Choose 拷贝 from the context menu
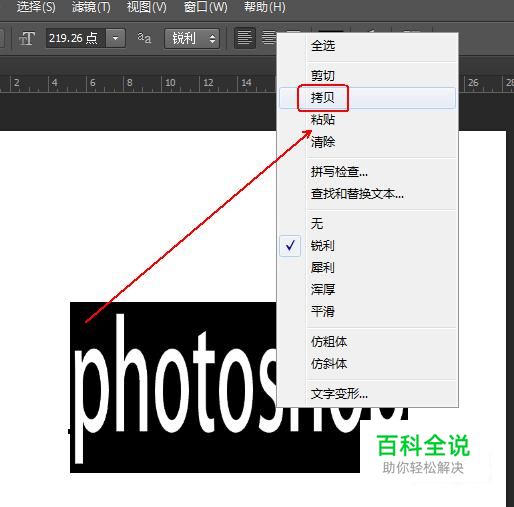 point(367,98)
